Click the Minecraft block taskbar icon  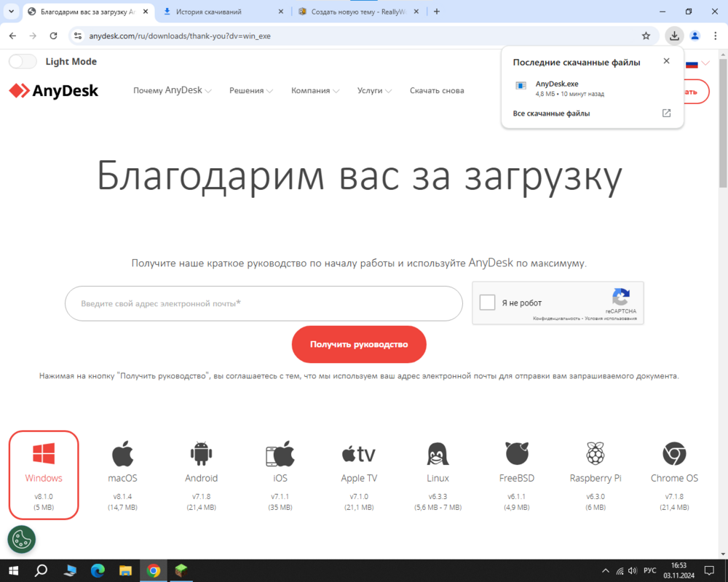pos(181,570)
